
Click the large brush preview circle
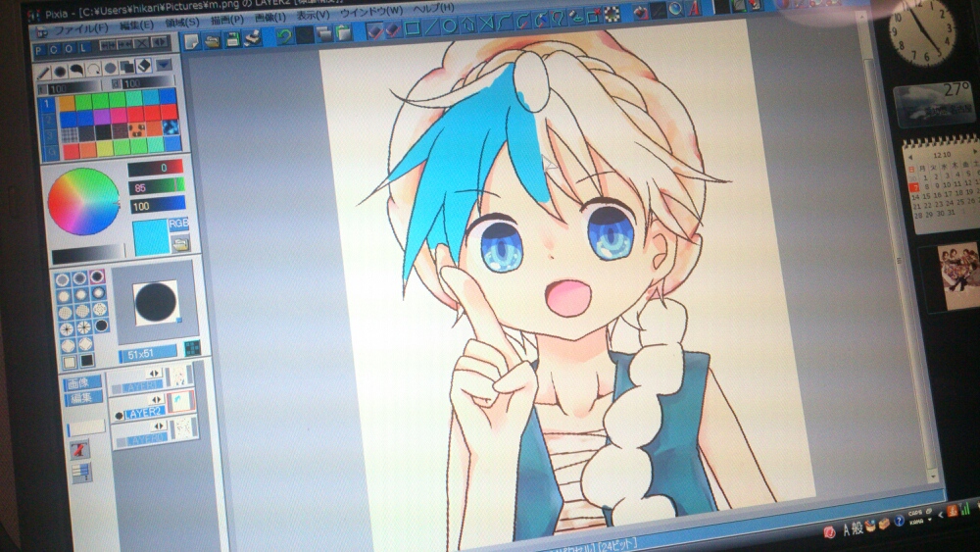pyautogui.click(x=156, y=302)
